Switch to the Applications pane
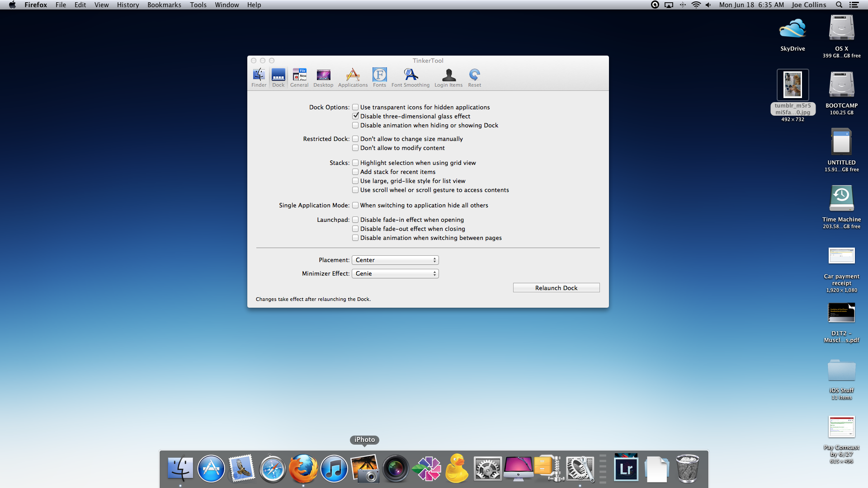The height and width of the screenshot is (488, 868). point(353,77)
